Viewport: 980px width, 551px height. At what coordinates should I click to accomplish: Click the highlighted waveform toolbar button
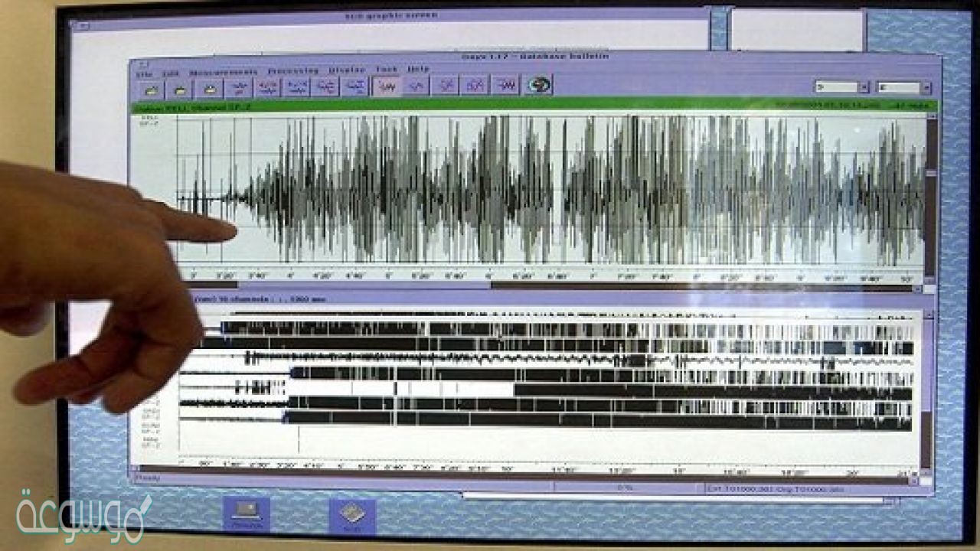tap(387, 86)
